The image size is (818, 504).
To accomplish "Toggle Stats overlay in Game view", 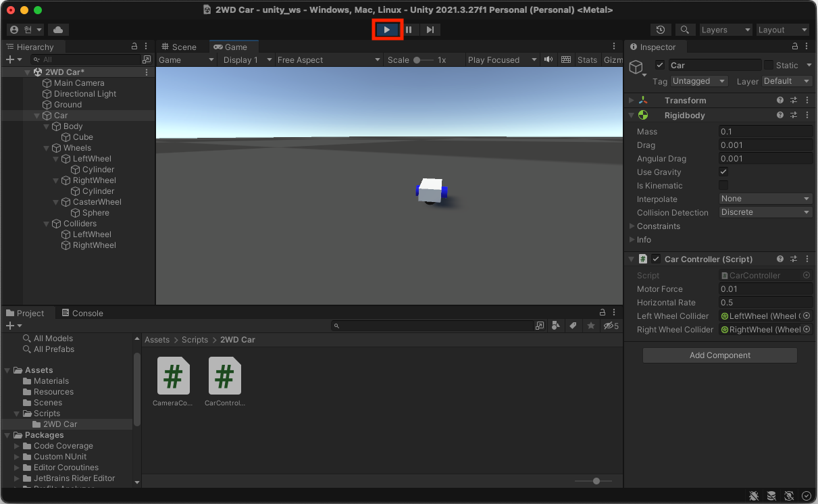I will click(x=587, y=59).
